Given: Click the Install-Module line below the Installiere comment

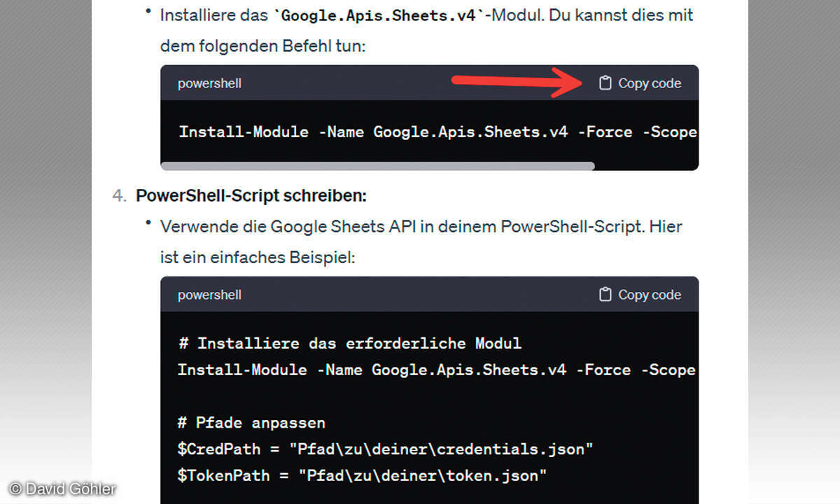Looking at the screenshot, I should coord(435,370).
